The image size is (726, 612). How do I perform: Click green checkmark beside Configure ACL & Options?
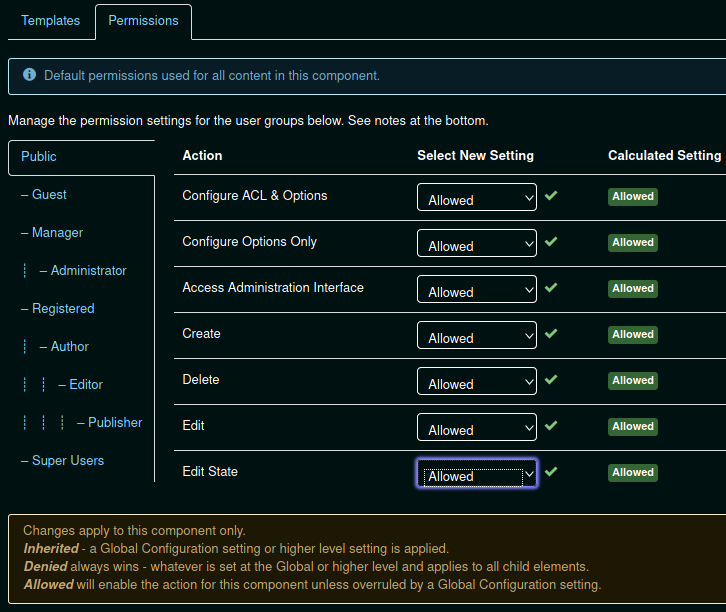pos(551,196)
